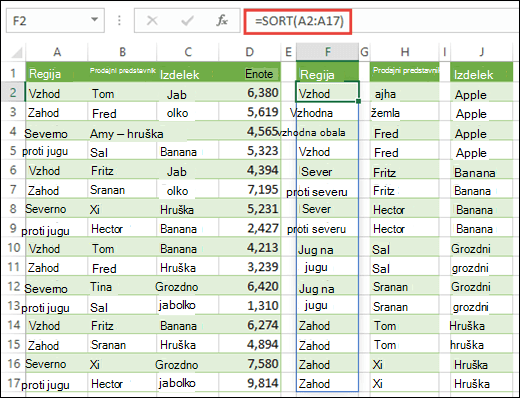Click Hruška in column J row 17
The width and height of the screenshot is (520, 398).
472,384
